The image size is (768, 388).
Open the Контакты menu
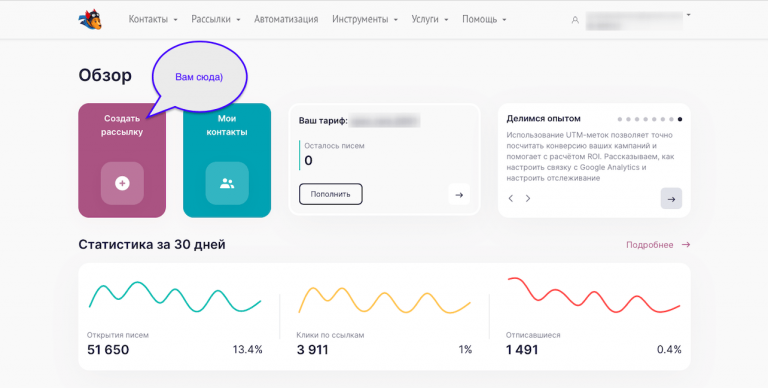point(153,19)
